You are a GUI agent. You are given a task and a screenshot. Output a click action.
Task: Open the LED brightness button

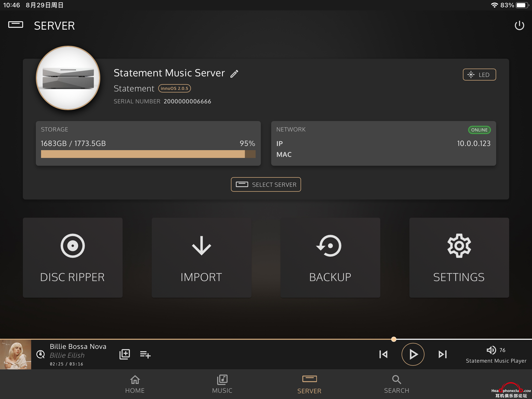(479, 75)
